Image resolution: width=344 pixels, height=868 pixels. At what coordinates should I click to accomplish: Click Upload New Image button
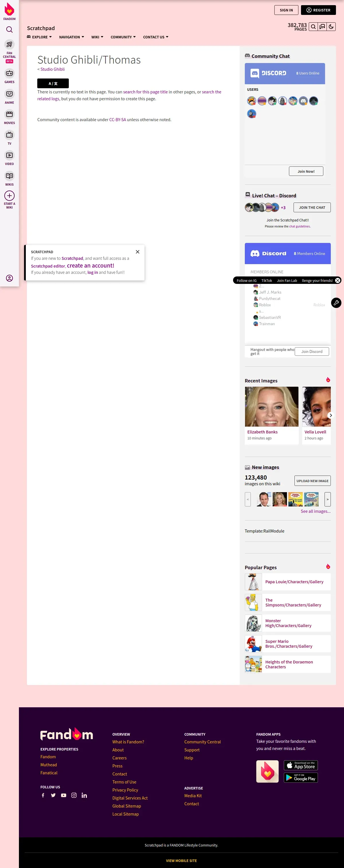(x=312, y=480)
